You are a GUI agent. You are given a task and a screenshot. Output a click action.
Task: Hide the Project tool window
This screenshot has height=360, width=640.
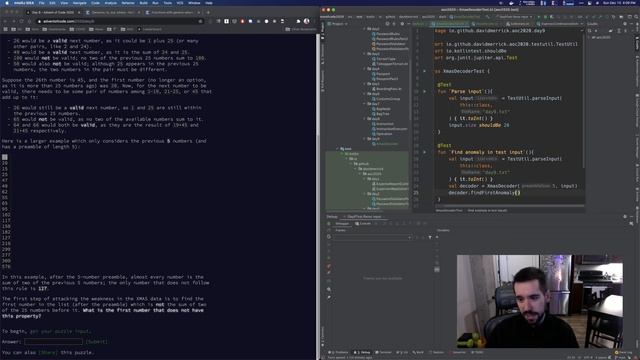click(408, 24)
